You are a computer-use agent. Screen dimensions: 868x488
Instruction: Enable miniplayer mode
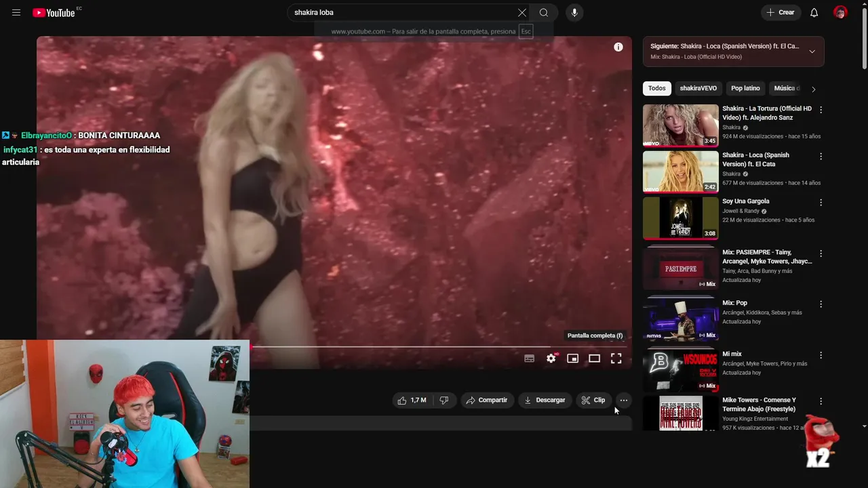(573, 359)
